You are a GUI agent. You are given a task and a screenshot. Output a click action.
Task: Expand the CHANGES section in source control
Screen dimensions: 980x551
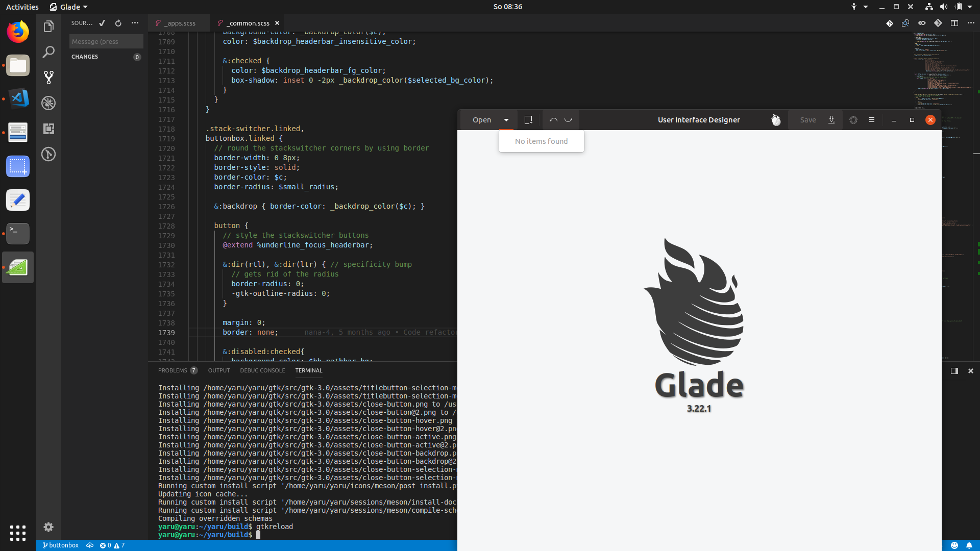(x=85, y=57)
